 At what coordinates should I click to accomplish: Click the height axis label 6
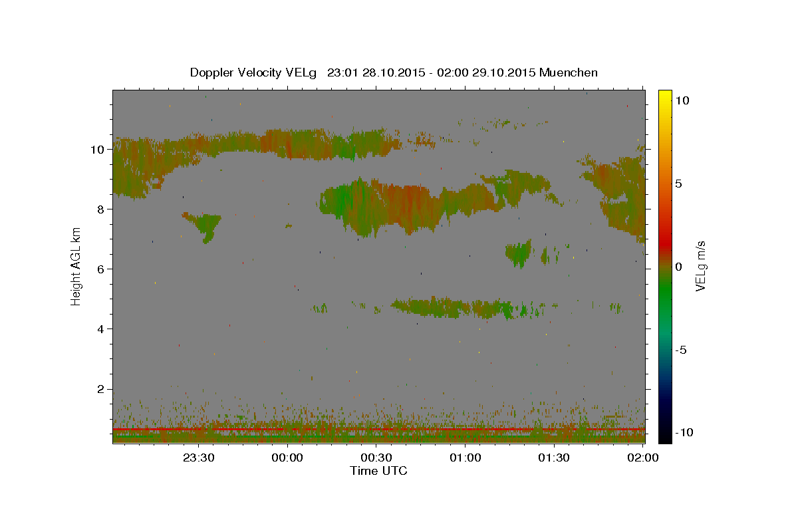click(x=102, y=269)
